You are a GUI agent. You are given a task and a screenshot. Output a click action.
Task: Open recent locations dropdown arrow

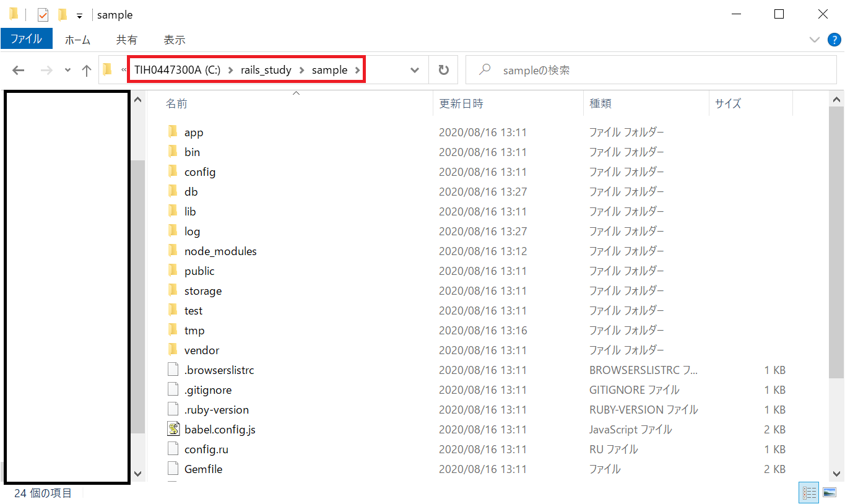(67, 71)
